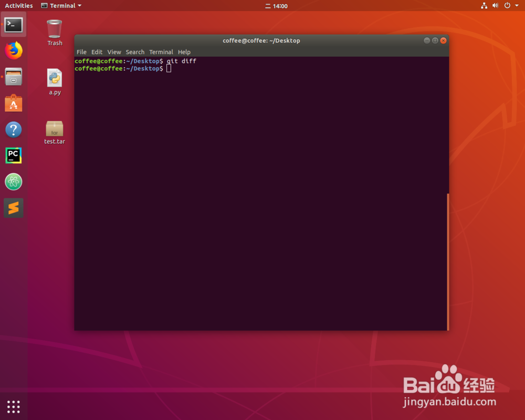Click the terminal scrollbar
This screenshot has width=525, height=420.
448,262
